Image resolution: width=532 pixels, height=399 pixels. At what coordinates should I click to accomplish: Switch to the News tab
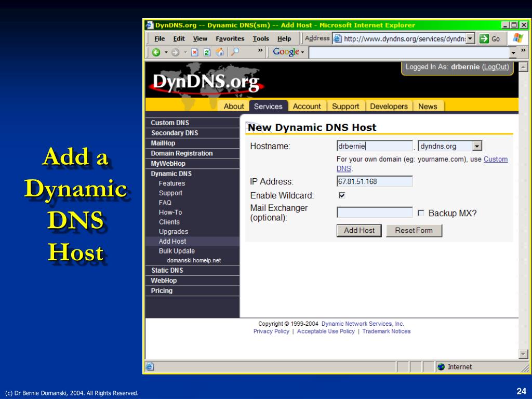(428, 106)
